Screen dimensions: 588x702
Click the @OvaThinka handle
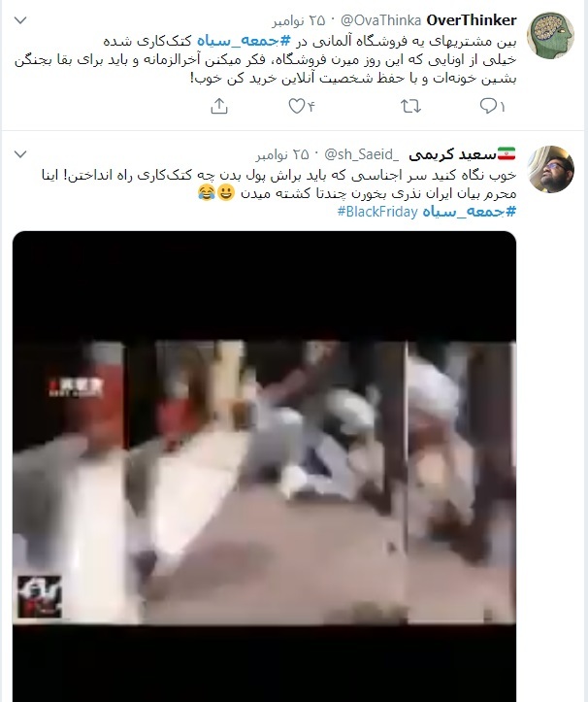tap(380, 20)
